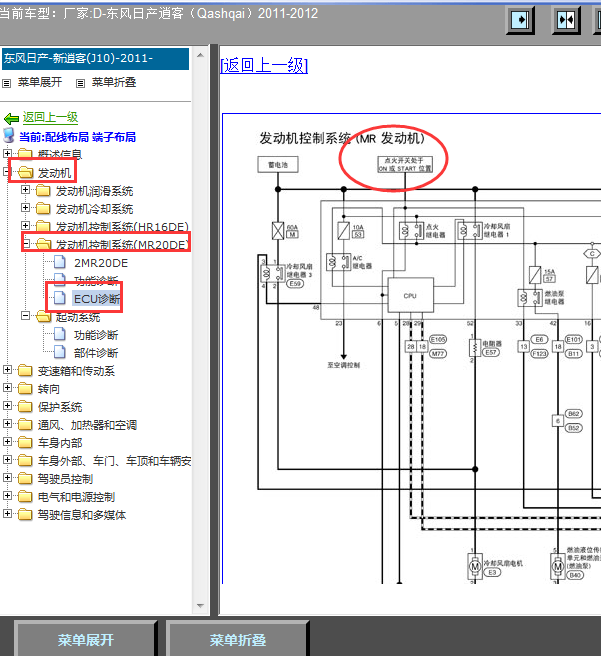
Task: Click the page icon beside 2MR20DE
Action: point(60,262)
